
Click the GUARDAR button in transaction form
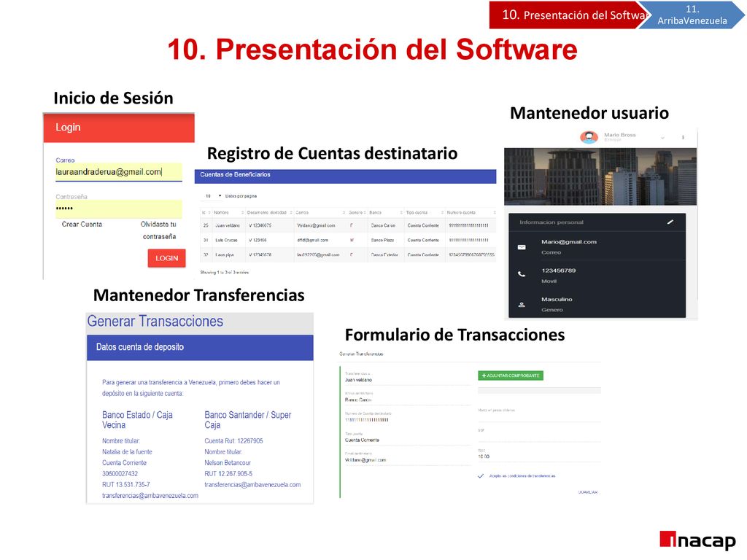[587, 492]
